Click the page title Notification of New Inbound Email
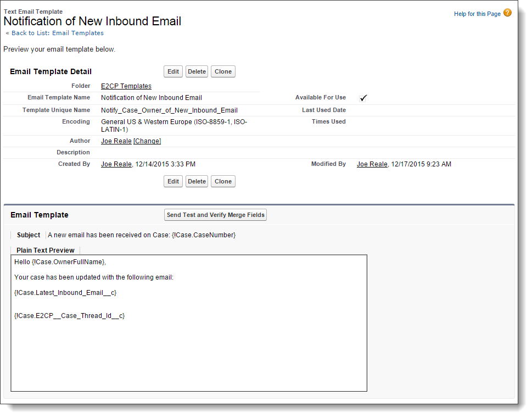The image size is (532, 418). click(x=92, y=21)
